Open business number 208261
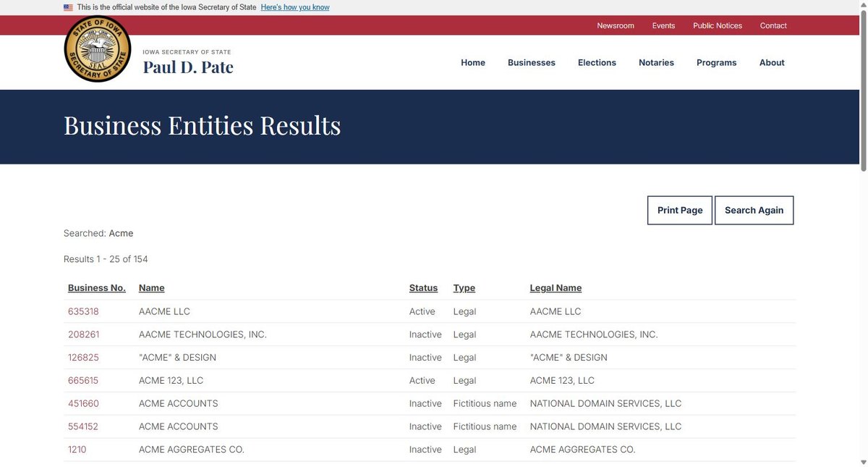The height and width of the screenshot is (467, 868). point(84,335)
